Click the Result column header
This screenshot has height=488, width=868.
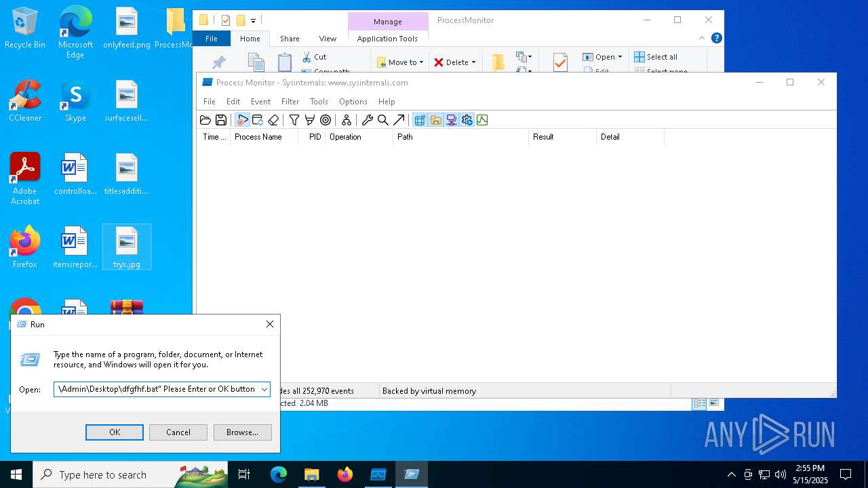(562, 137)
